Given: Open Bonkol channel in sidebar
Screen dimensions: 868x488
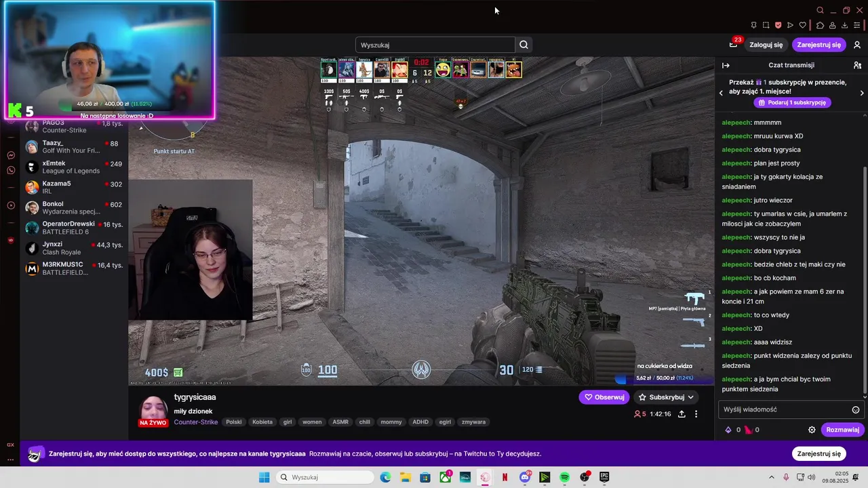Looking at the screenshot, I should click(74, 207).
